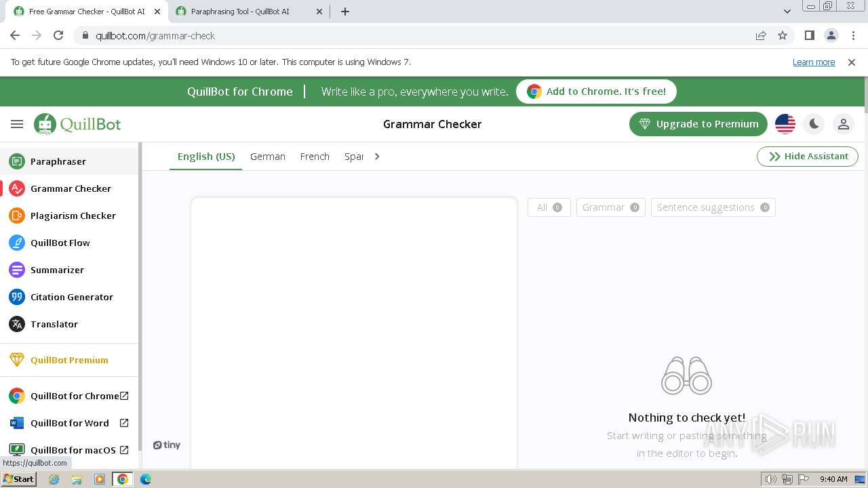This screenshot has width=868, height=488.
Task: Open Translator in sidebar
Action: point(69,324)
